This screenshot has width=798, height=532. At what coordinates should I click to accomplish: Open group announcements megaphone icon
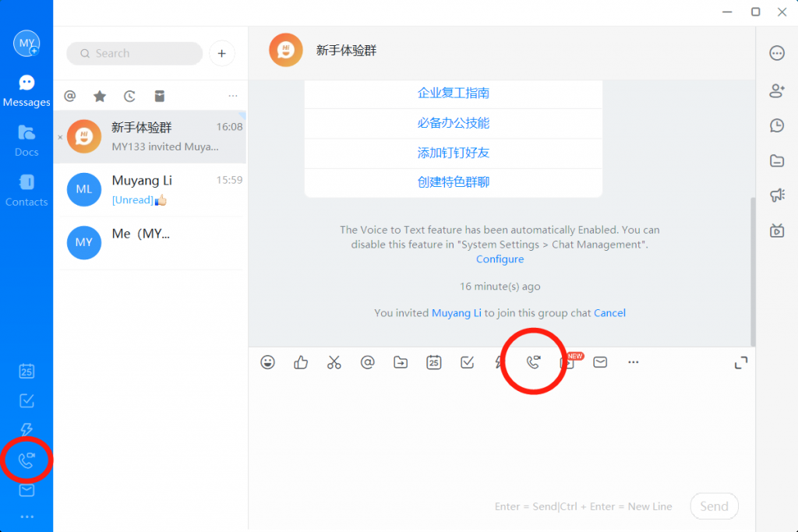click(777, 196)
